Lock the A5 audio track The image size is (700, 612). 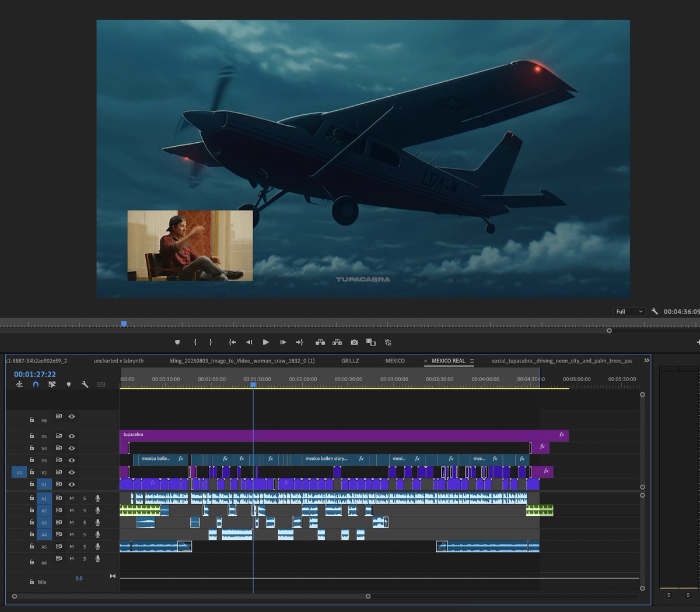[x=32, y=547]
